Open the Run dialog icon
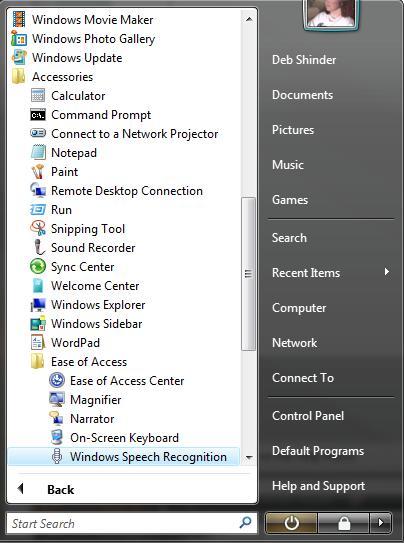 tap(38, 210)
